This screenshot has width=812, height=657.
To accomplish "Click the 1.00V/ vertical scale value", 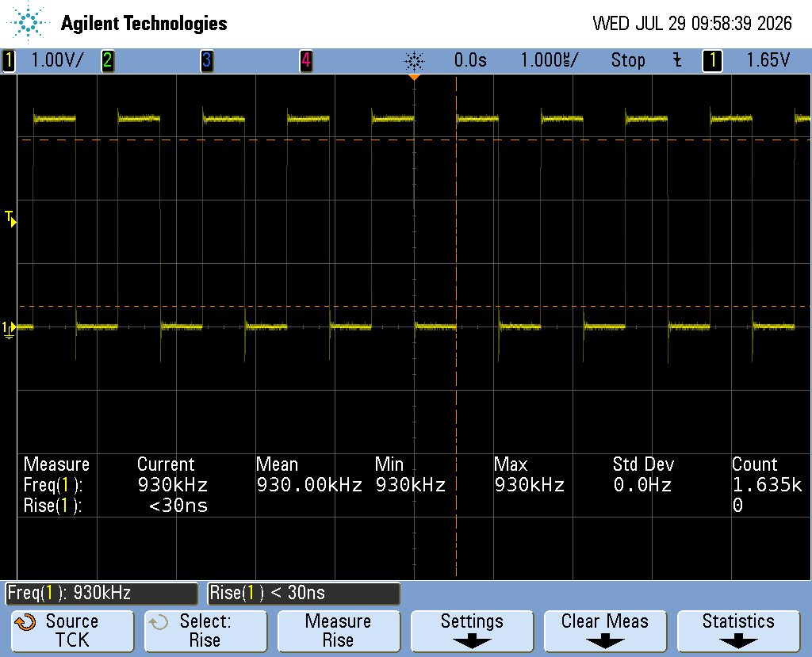I will point(57,60).
